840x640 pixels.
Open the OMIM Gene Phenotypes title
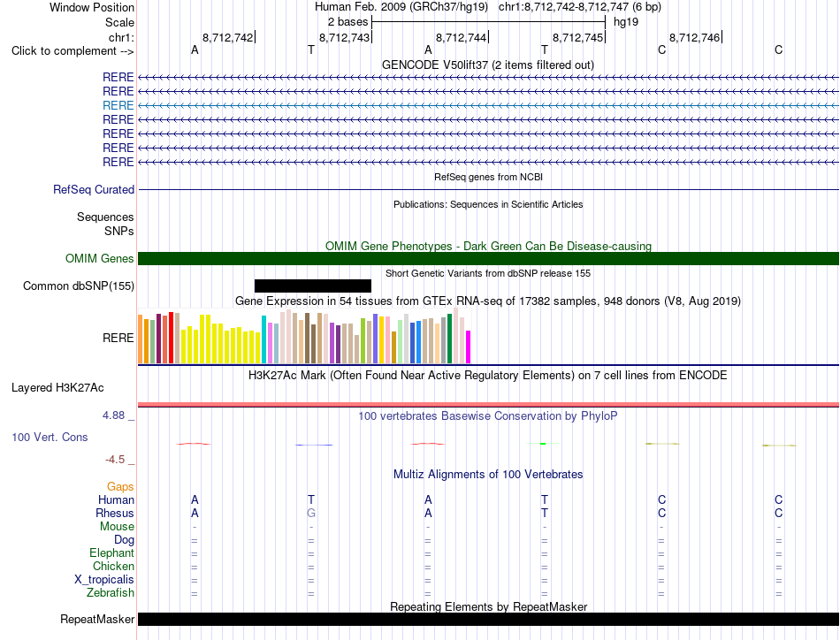coord(488,246)
